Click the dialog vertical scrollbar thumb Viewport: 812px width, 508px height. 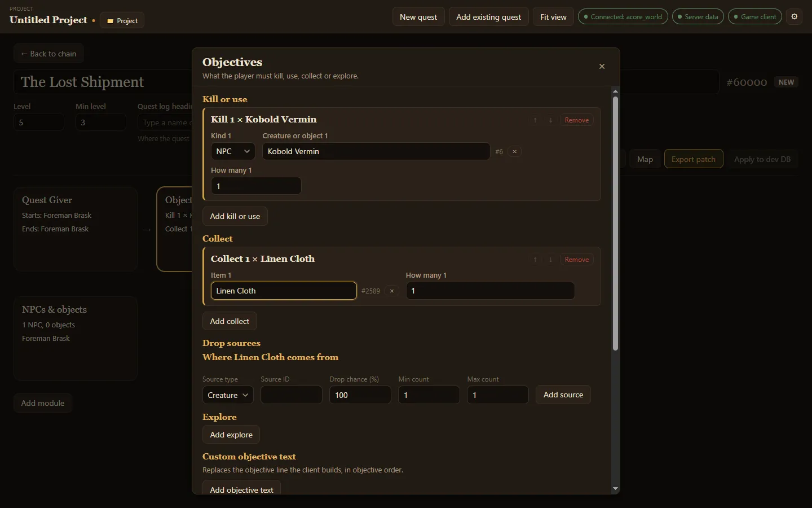(x=615, y=224)
